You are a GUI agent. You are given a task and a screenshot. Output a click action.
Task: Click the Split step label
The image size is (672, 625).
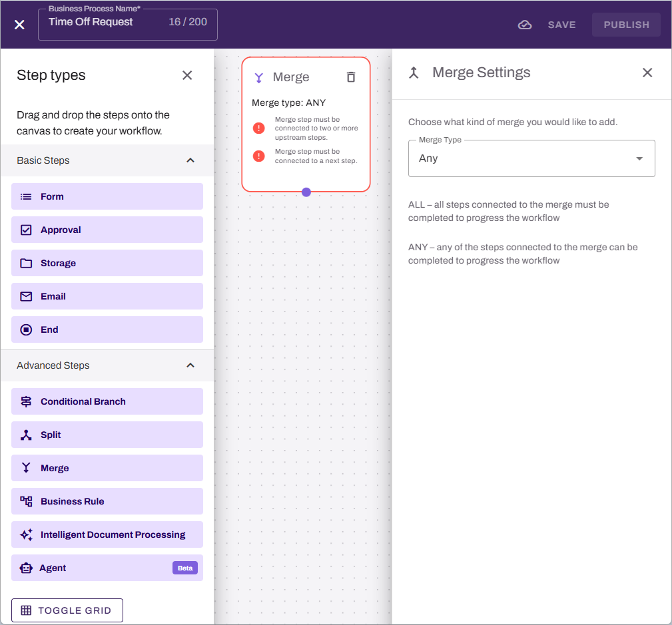tap(51, 435)
